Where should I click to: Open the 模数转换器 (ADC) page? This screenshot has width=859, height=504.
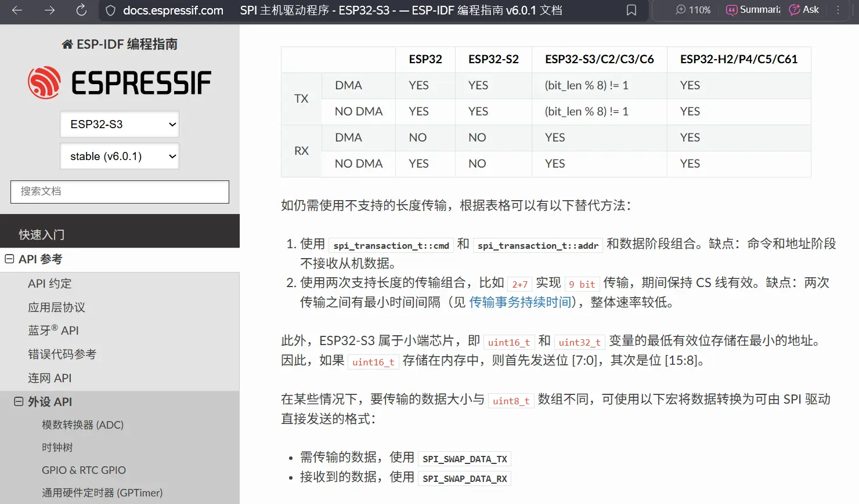click(x=82, y=425)
